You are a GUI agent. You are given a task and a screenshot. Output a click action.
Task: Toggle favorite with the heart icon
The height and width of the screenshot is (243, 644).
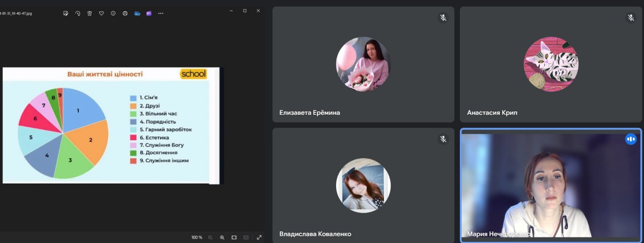(x=101, y=13)
